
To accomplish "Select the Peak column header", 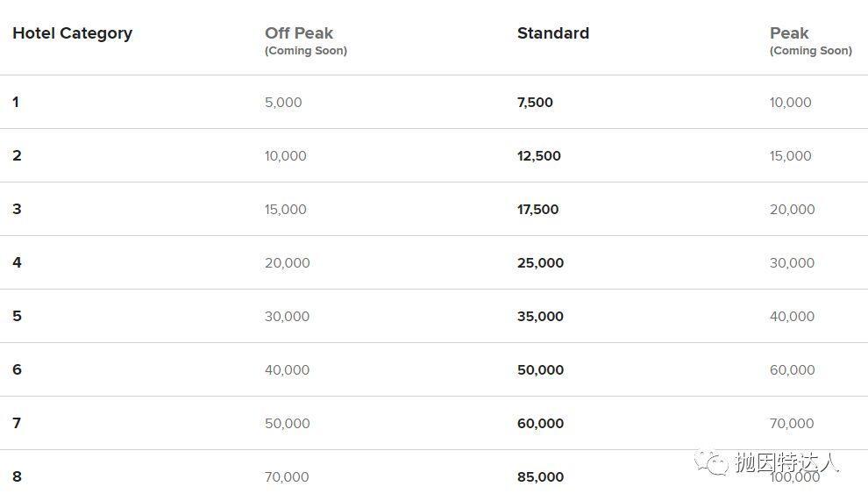I will [x=789, y=33].
